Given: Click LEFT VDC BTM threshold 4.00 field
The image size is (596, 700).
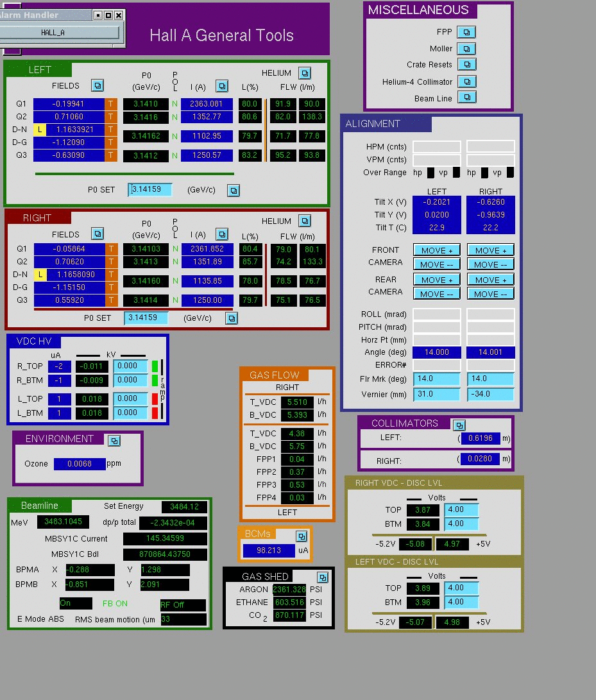Looking at the screenshot, I should pyautogui.click(x=461, y=602).
